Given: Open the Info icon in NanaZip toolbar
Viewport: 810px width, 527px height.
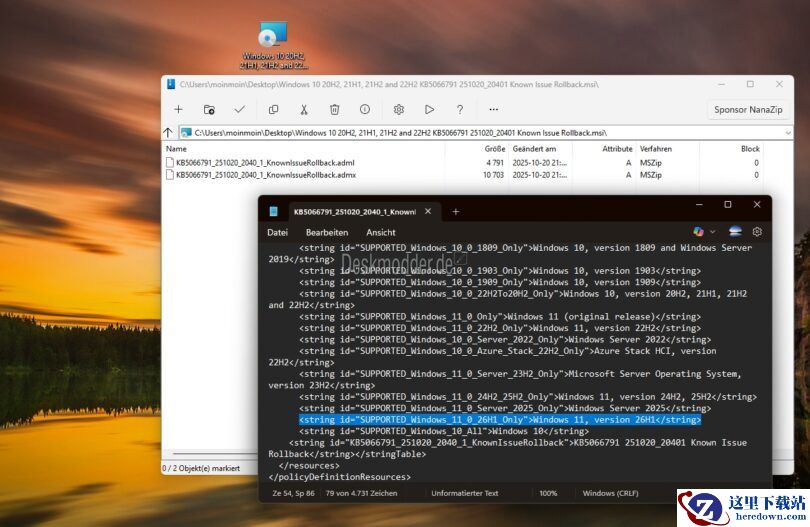Looking at the screenshot, I should (x=365, y=109).
